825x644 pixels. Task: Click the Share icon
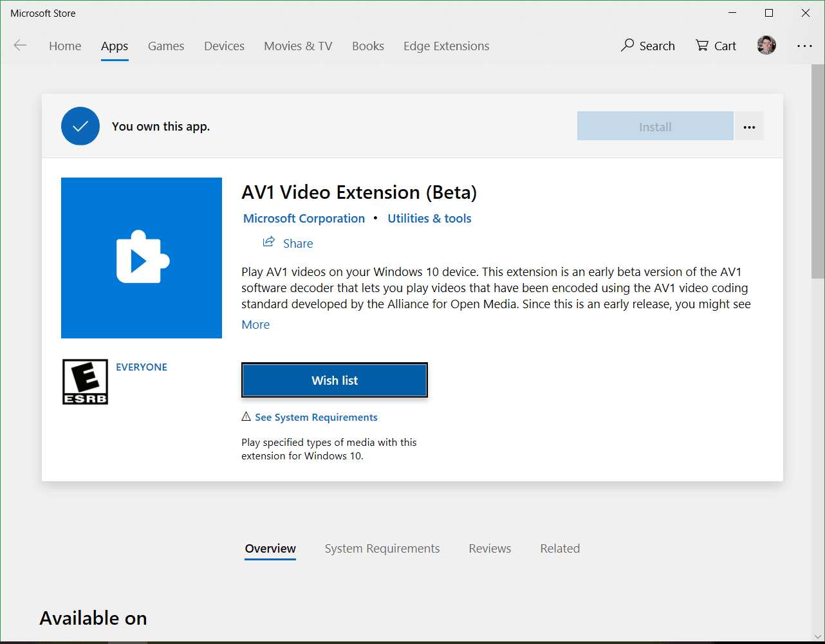point(268,243)
